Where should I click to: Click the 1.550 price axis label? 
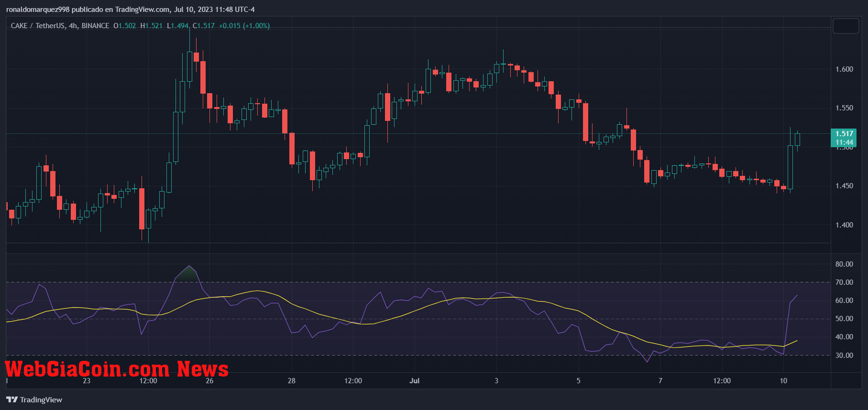844,108
